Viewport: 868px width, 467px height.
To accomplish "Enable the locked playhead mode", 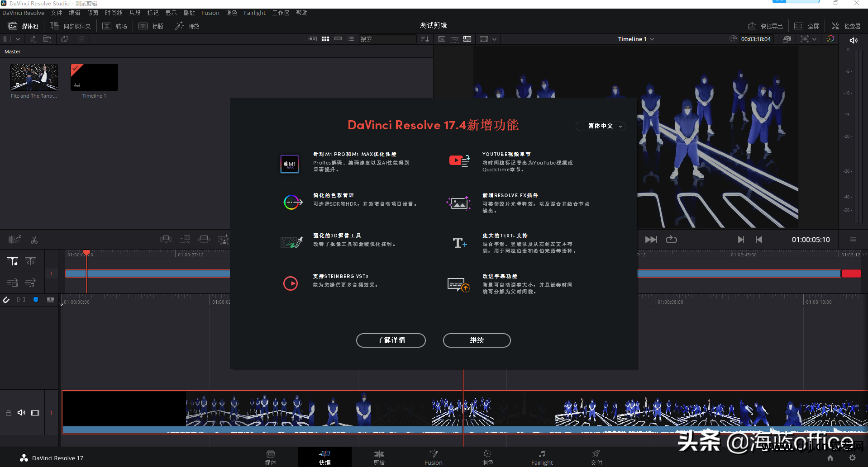I will pyautogui.click(x=12, y=261).
